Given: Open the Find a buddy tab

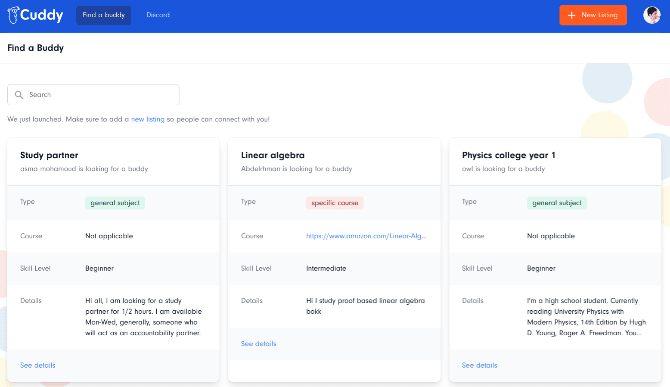Looking at the screenshot, I should click(x=103, y=15).
